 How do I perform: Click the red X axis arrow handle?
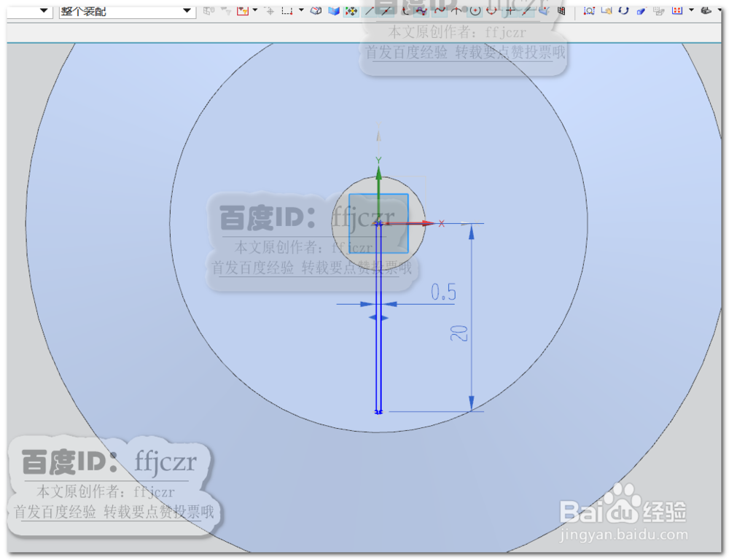(x=428, y=224)
